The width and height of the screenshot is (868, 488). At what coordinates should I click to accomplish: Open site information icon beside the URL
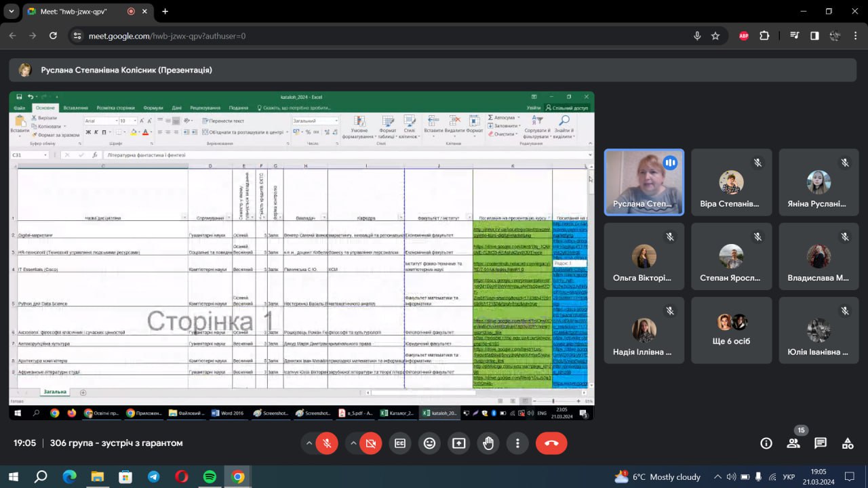(x=77, y=36)
